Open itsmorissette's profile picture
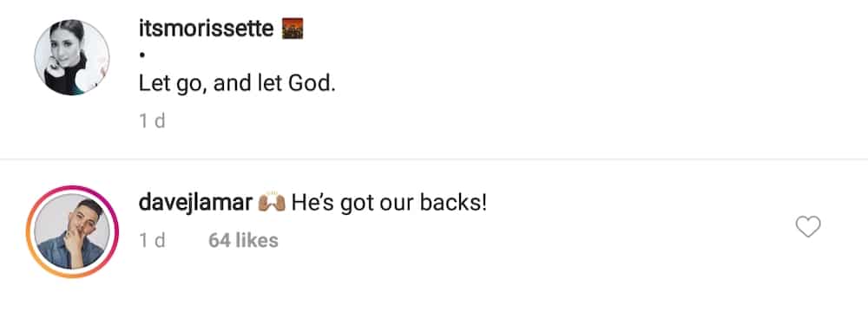Screen dimensions: 868x312 [x=72, y=57]
